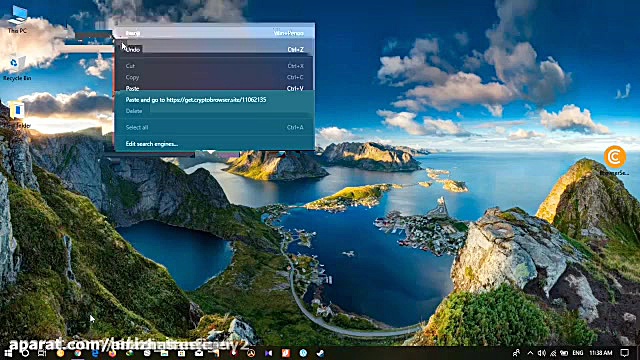Choose Select all in the context menu
Viewport: 640px width, 360px height.
pos(215,127)
